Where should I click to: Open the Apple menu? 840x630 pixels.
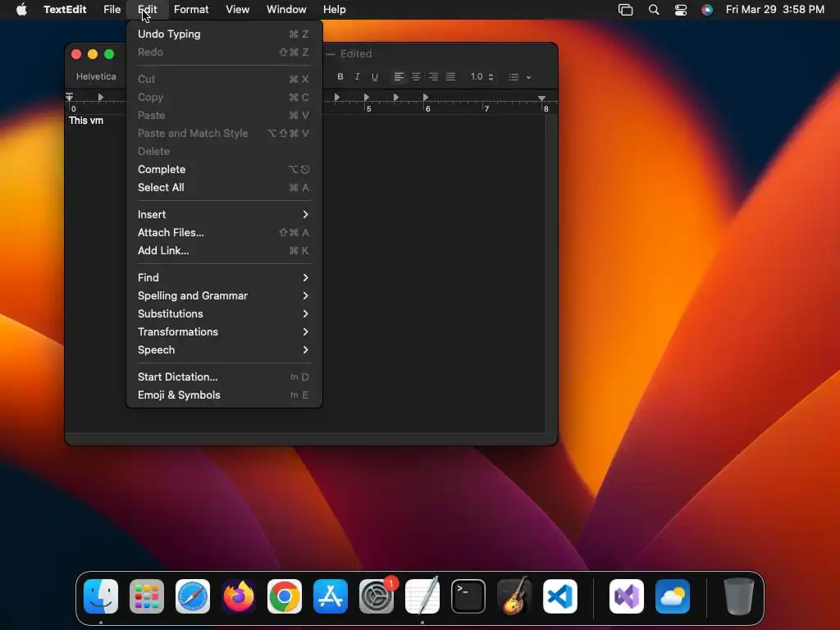(x=21, y=10)
